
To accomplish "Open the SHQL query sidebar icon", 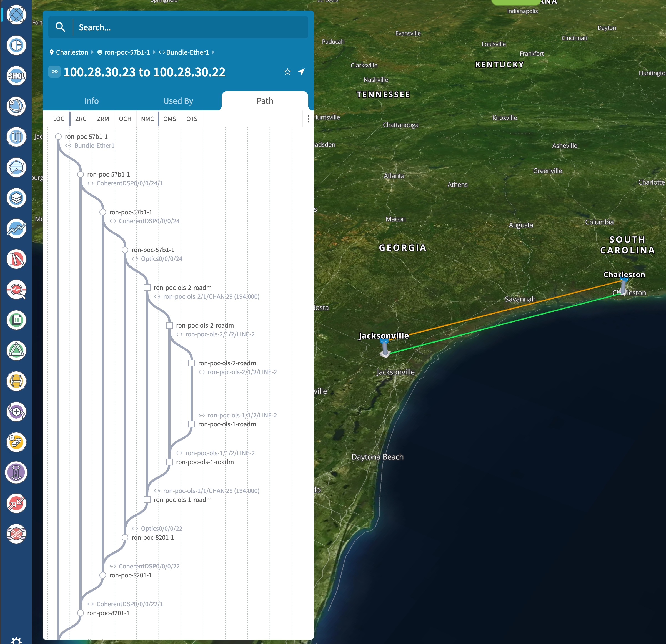I will [x=16, y=76].
